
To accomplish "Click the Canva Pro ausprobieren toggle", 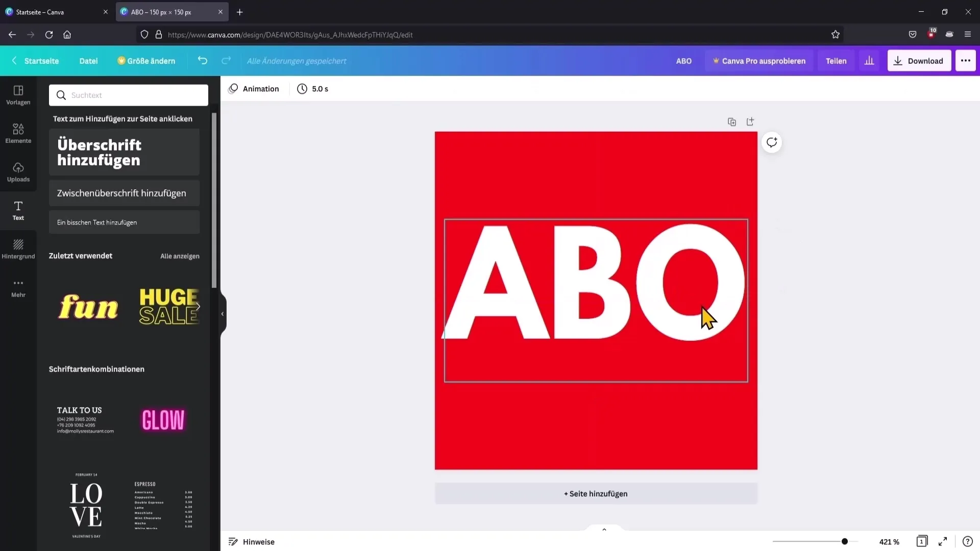I will click(x=760, y=61).
